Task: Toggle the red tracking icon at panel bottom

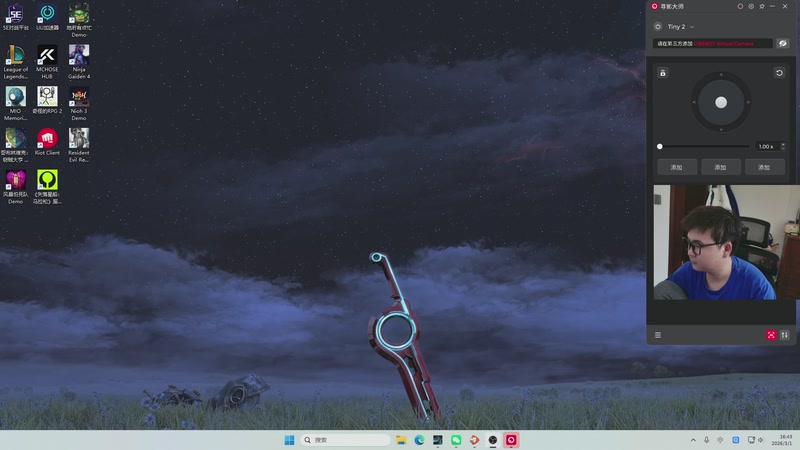Action: [771, 335]
